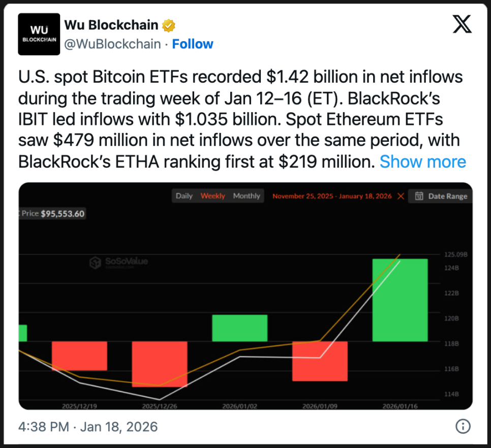Switch to the Monthly chart view
Viewport: 491px width, 448px height.
[247, 196]
